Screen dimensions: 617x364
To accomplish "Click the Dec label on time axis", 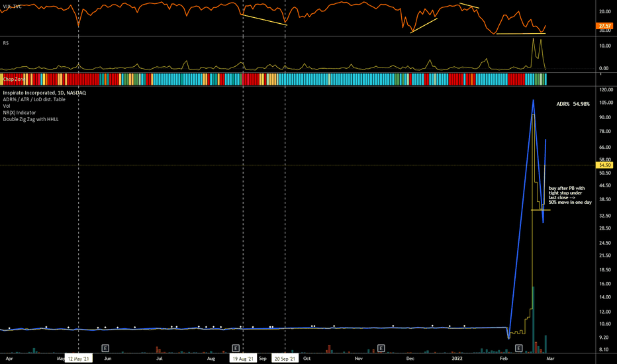I will pos(410,359).
